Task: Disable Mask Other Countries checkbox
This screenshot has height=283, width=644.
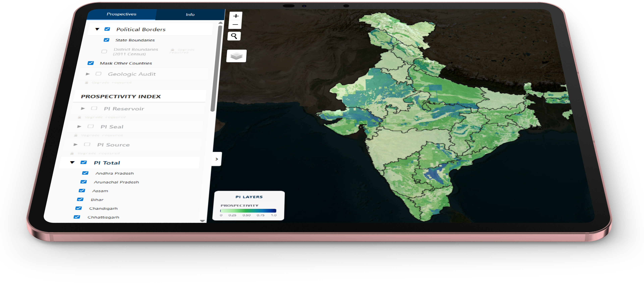Action: (x=91, y=63)
